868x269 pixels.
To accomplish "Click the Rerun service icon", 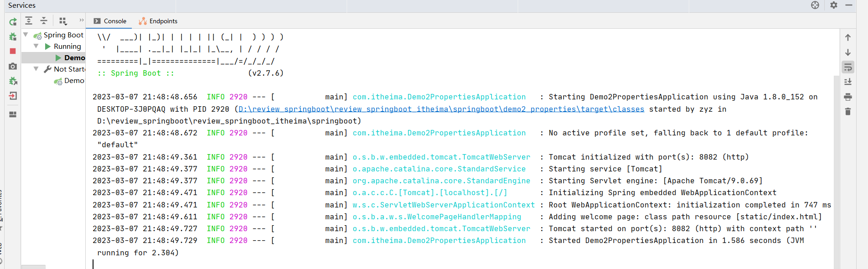I will 13,21.
